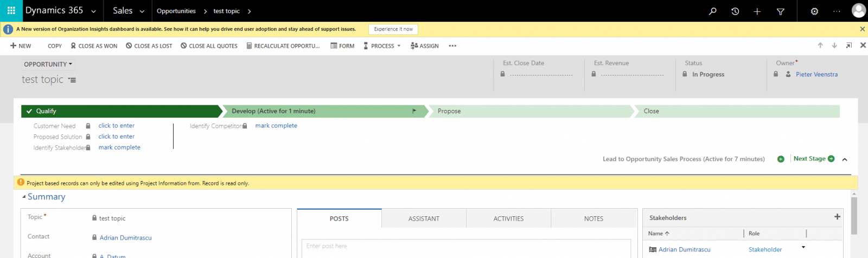Dismiss the Organization Insights notification bar

coord(863,29)
